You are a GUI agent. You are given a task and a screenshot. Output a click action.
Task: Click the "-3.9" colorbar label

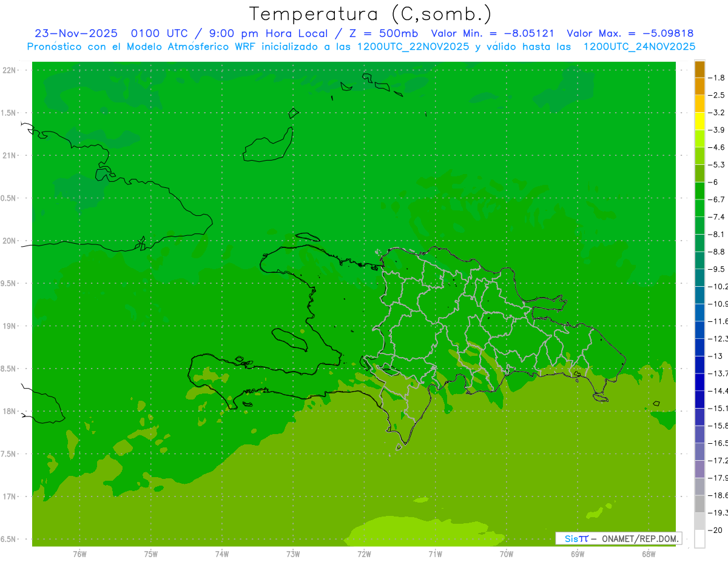[x=717, y=130]
